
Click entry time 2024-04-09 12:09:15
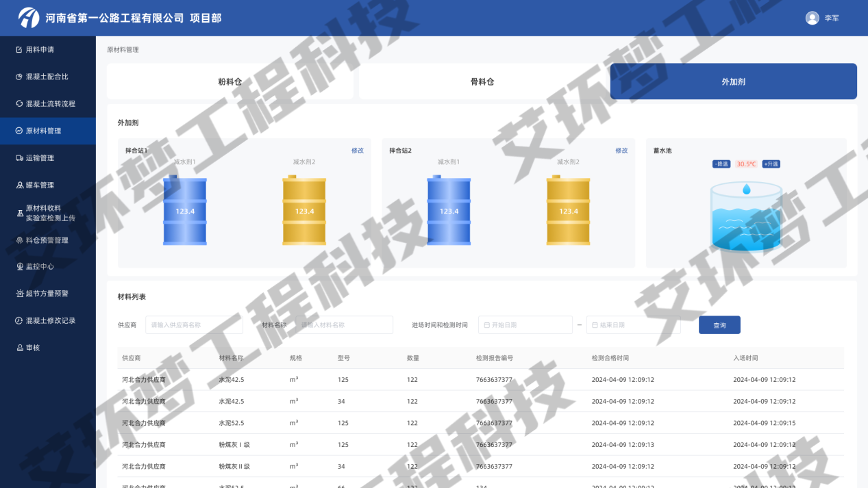click(x=765, y=423)
